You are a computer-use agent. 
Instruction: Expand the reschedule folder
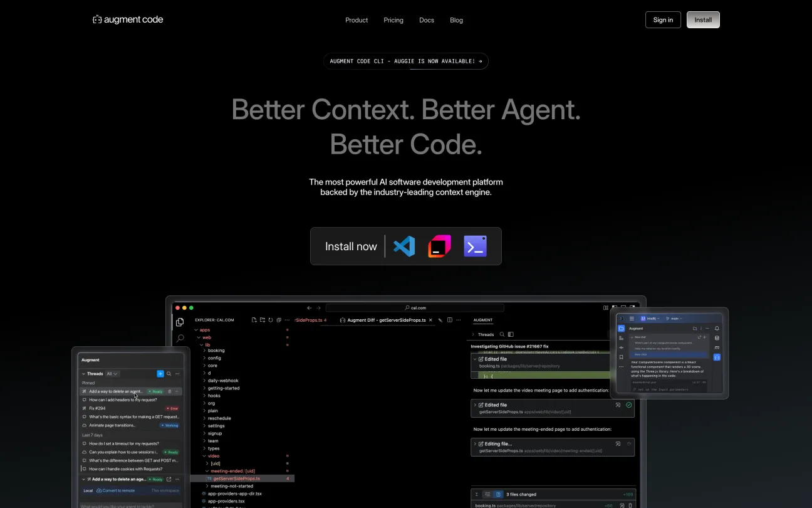[x=217, y=418]
